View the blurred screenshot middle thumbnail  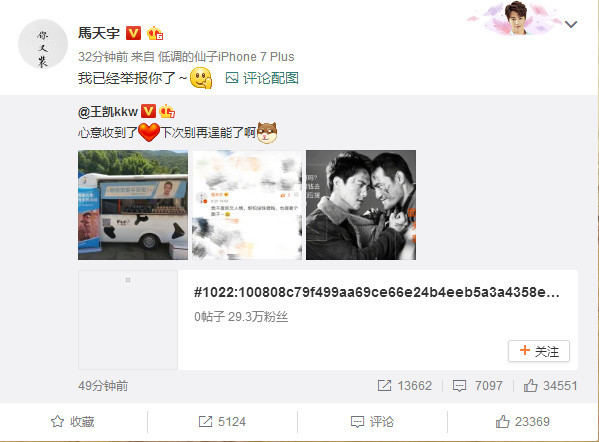coord(247,205)
